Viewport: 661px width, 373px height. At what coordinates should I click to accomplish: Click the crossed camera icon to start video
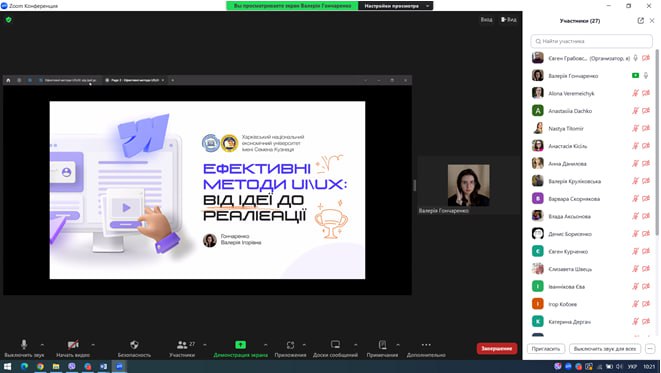(x=73, y=345)
